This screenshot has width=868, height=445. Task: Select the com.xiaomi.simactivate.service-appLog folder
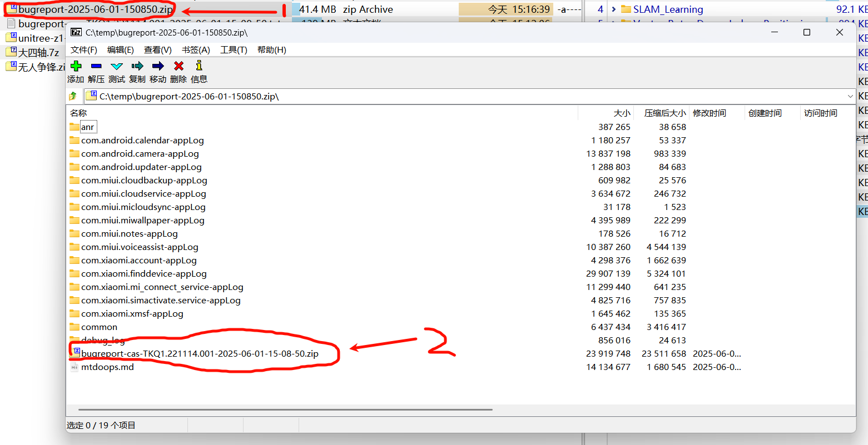click(x=161, y=301)
